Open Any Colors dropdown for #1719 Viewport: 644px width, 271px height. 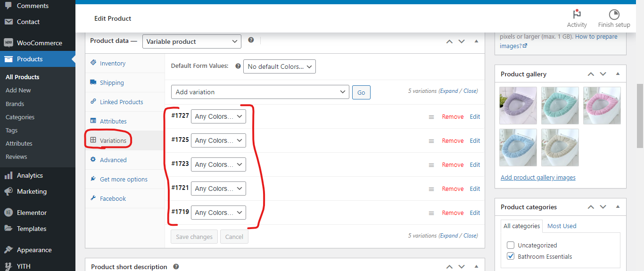218,213
